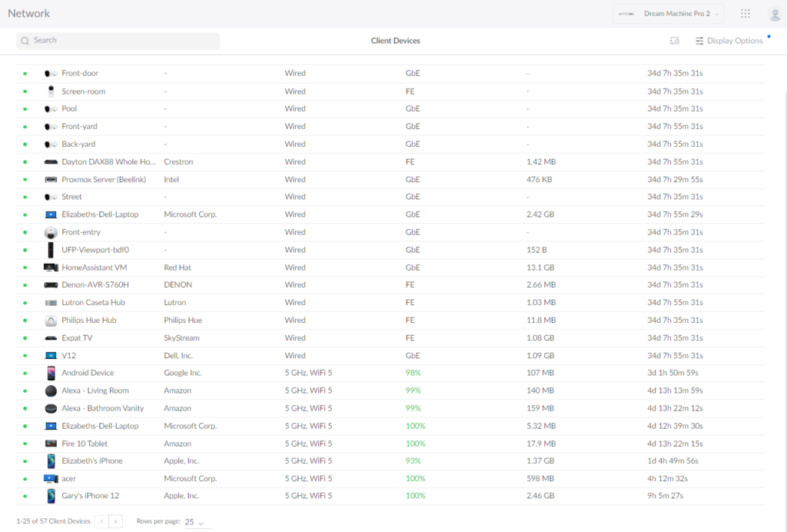Click into the Search field
The width and height of the screenshot is (787, 532).
click(x=118, y=41)
